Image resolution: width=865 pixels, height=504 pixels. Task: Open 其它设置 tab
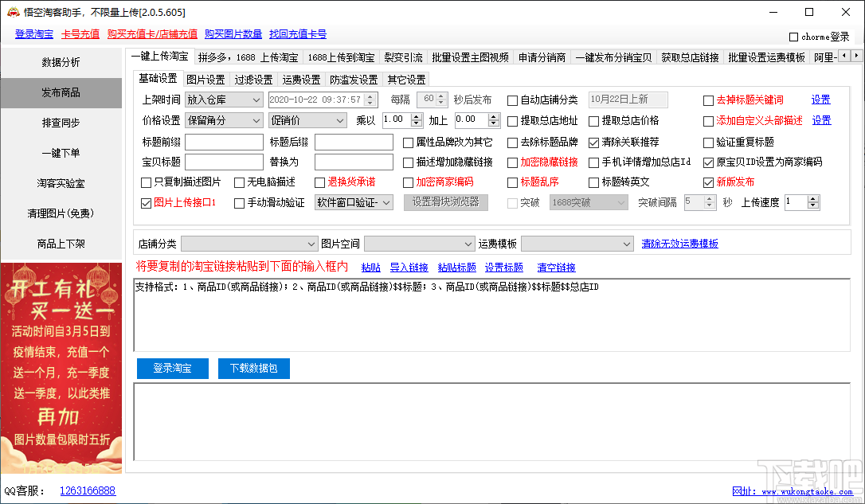click(406, 80)
